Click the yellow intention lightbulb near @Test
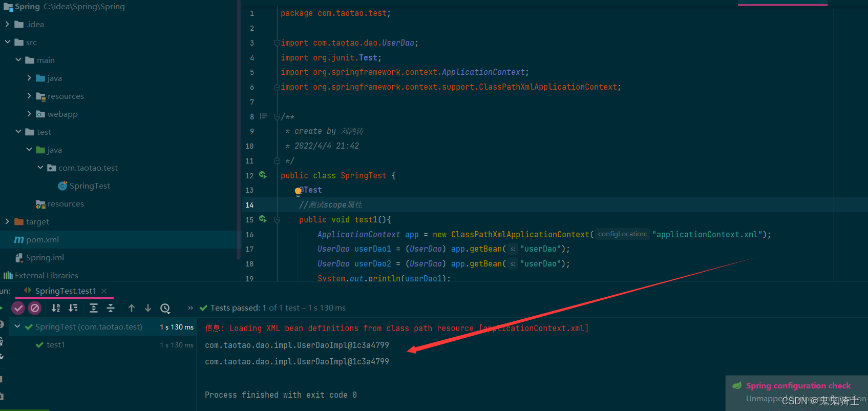Viewport: 868px width, 411px height. [x=298, y=192]
